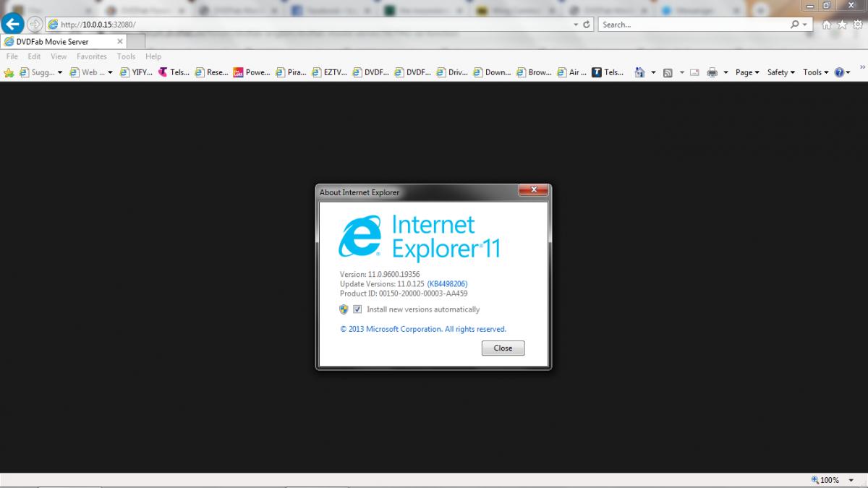Expand the arrow beside the Help icon
868x488 pixels.
point(848,72)
